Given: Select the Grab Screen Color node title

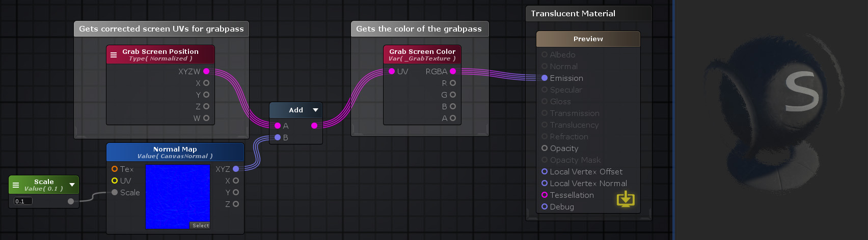Looking at the screenshot, I should (x=422, y=51).
